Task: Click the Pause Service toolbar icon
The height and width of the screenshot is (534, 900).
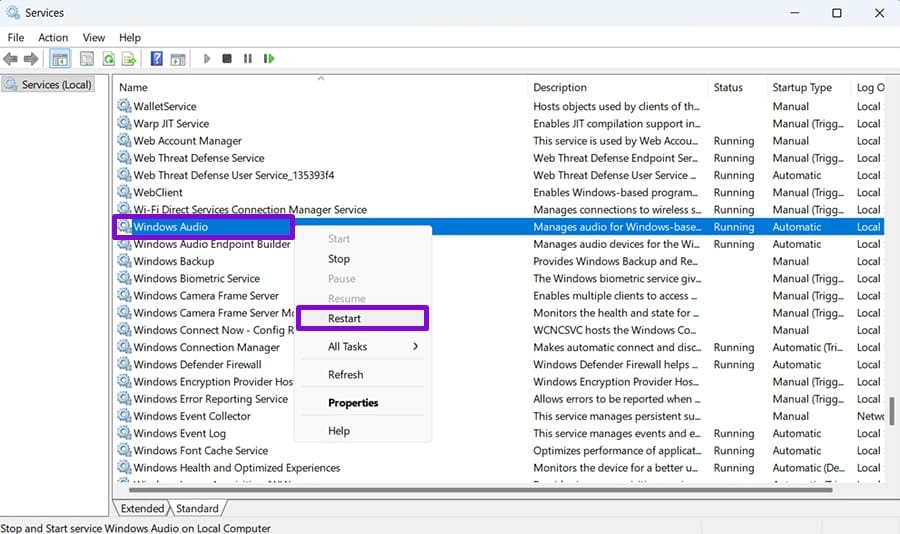Action: coord(247,59)
